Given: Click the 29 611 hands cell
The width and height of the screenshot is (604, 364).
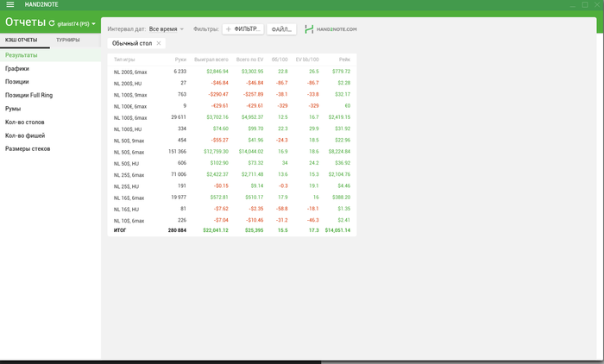Looking at the screenshot, I should point(179,117).
